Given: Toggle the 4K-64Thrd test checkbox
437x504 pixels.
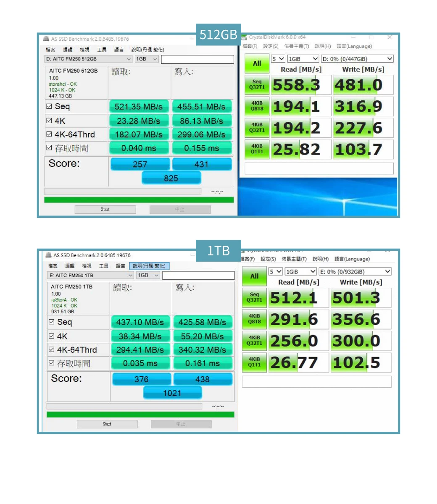Looking at the screenshot, I should pos(49,134).
